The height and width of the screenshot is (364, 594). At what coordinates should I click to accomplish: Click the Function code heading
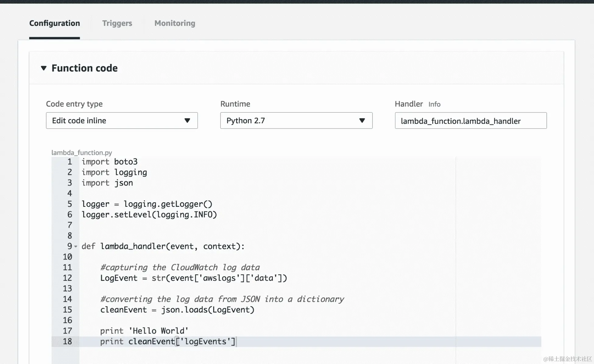(x=84, y=68)
